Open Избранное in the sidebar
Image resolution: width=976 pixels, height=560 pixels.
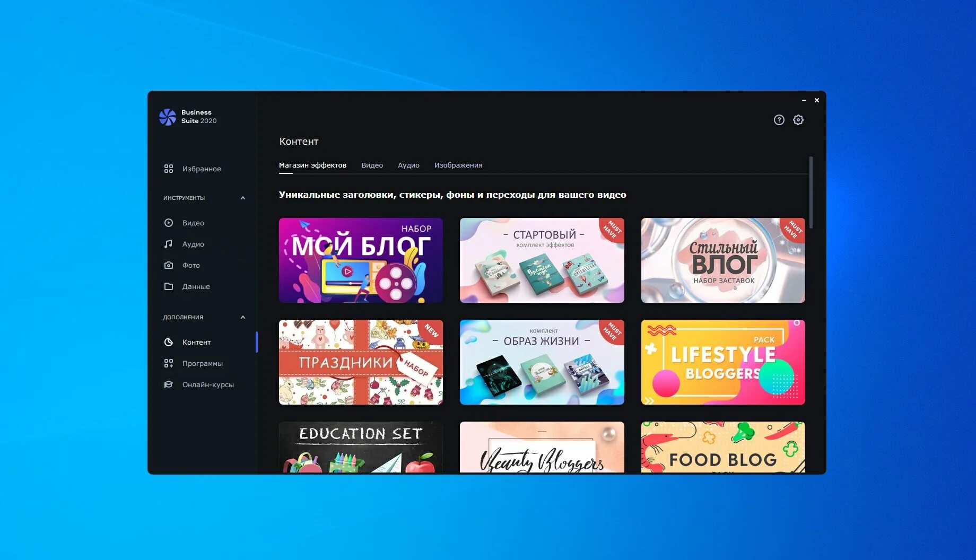pos(202,169)
